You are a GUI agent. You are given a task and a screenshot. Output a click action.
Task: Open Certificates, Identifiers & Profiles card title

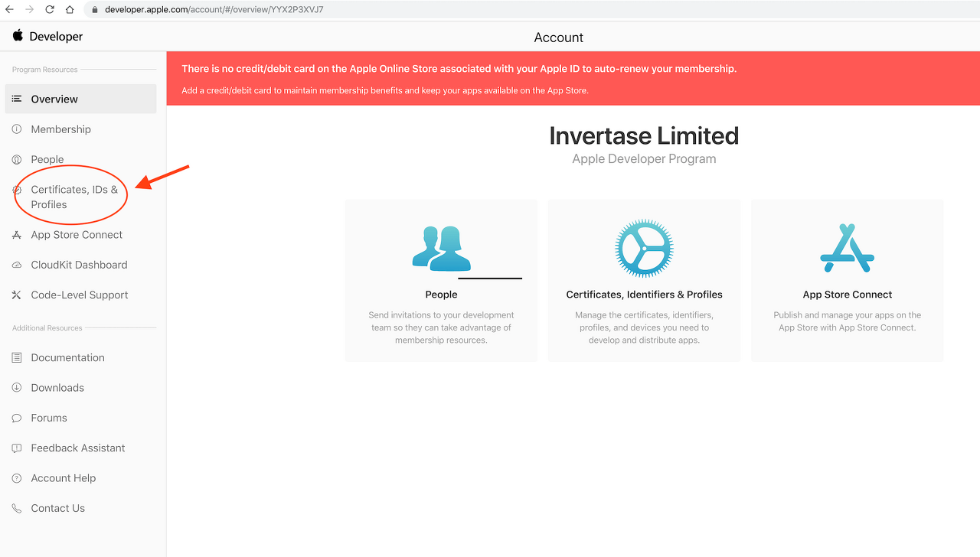click(644, 295)
